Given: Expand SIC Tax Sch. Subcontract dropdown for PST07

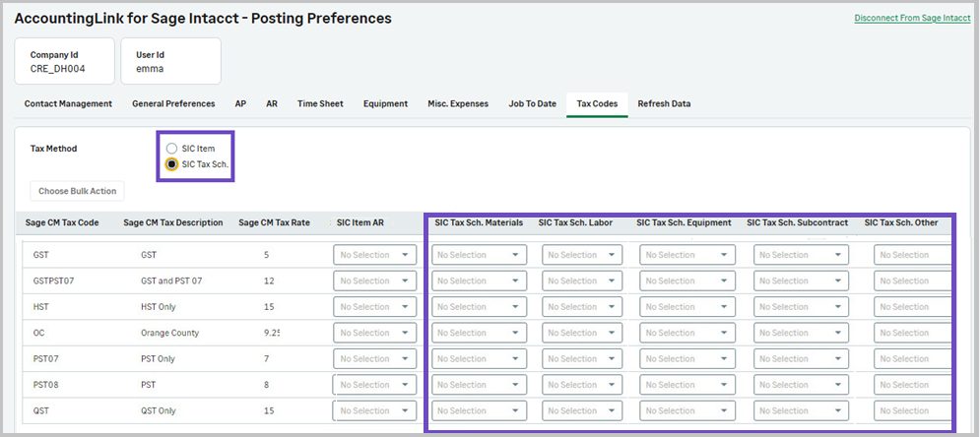Looking at the screenshot, I should click(x=801, y=359).
